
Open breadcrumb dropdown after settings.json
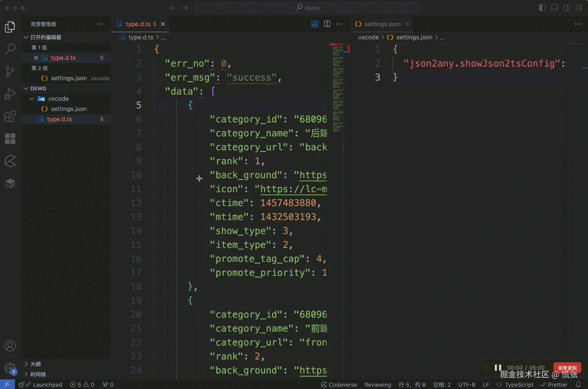click(442, 38)
